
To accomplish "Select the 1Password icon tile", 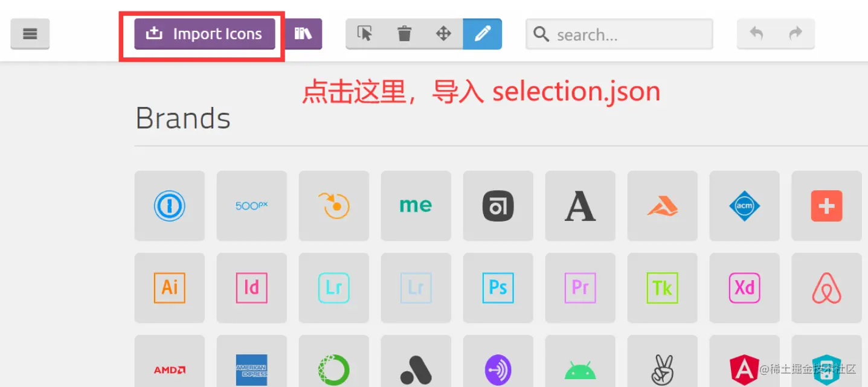I will tap(170, 206).
